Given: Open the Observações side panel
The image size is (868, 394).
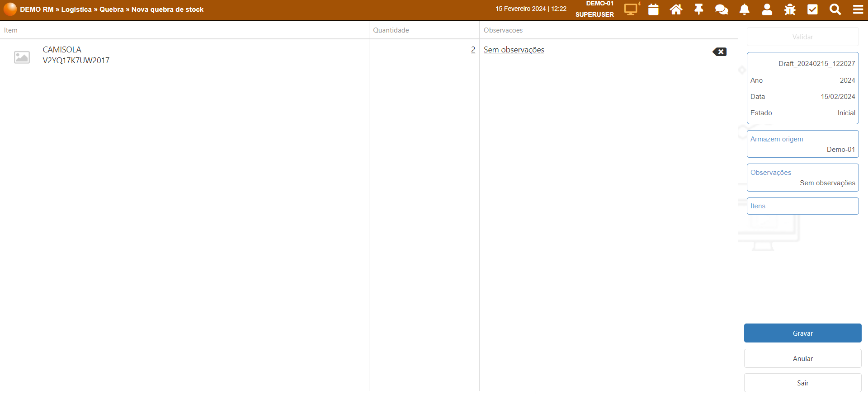Looking at the screenshot, I should coord(802,177).
